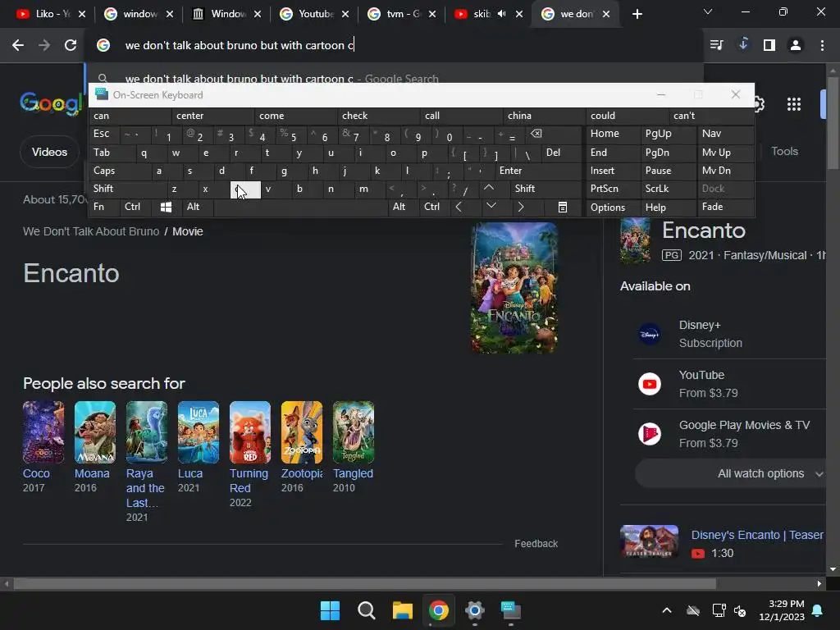Click right arrow key on On-Screen Keyboard

click(x=520, y=207)
